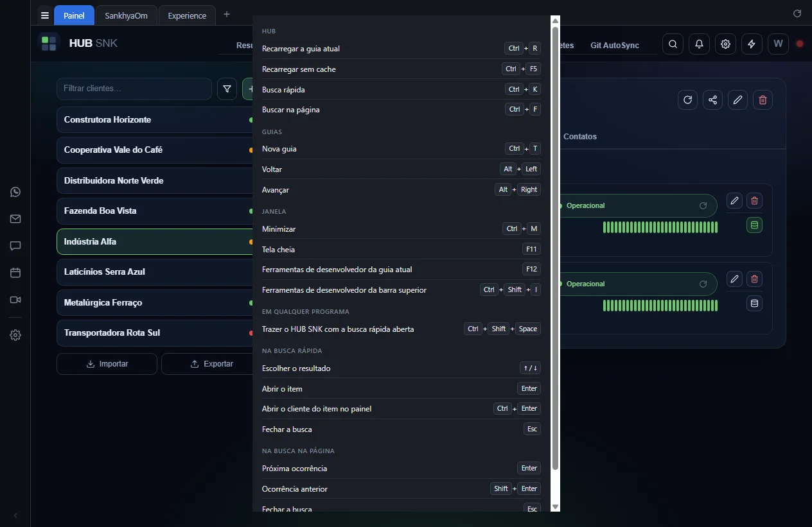Screen dimensions: 812x527
Task: Select client Laticínios Serra Azul
Action: (155, 272)
